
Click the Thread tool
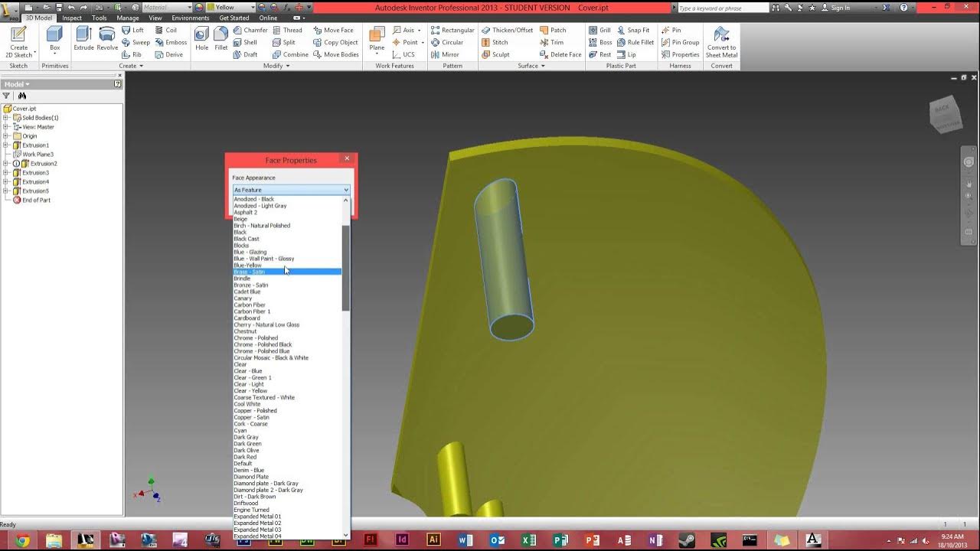click(x=287, y=30)
